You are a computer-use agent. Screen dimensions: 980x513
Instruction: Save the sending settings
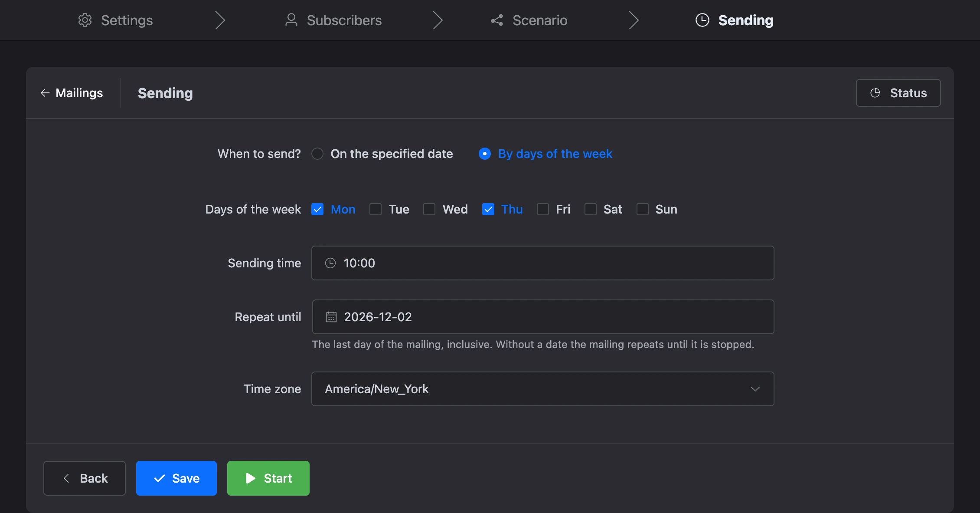tap(176, 478)
